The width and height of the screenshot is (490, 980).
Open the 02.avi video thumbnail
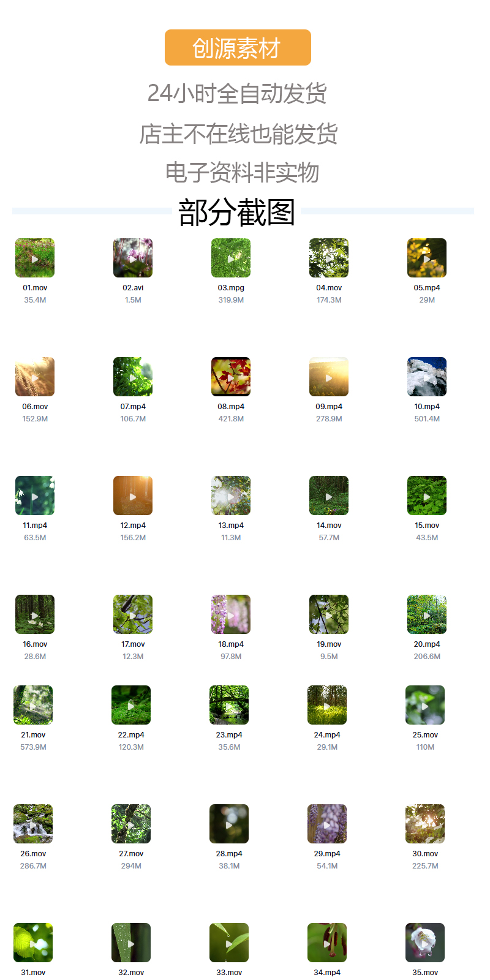coord(133,258)
